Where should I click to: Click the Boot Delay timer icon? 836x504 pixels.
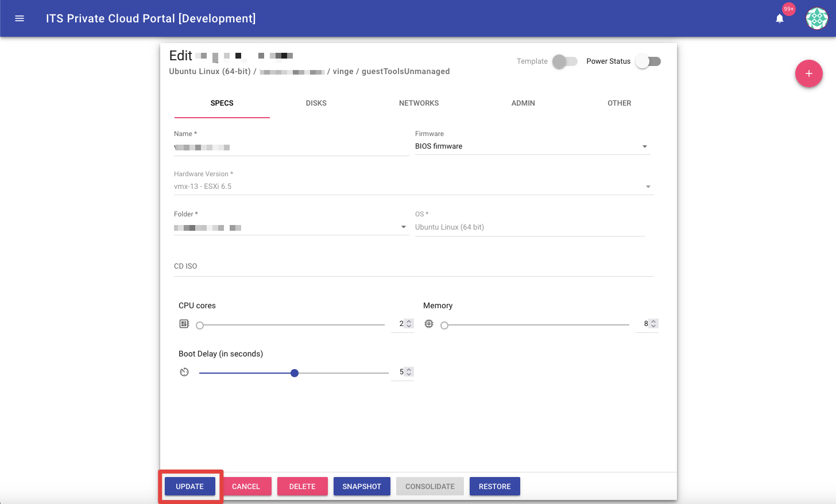(x=184, y=372)
